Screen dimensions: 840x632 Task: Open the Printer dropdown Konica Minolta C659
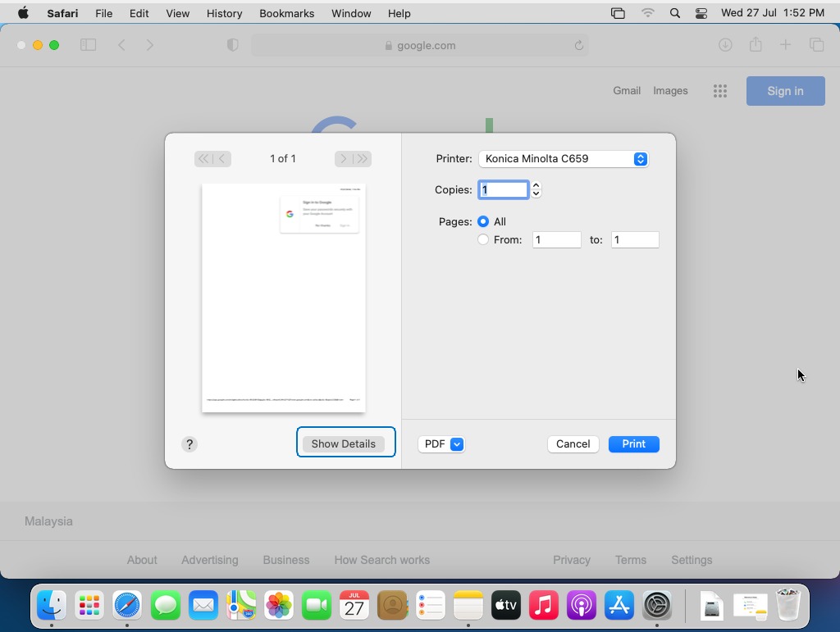pos(563,159)
